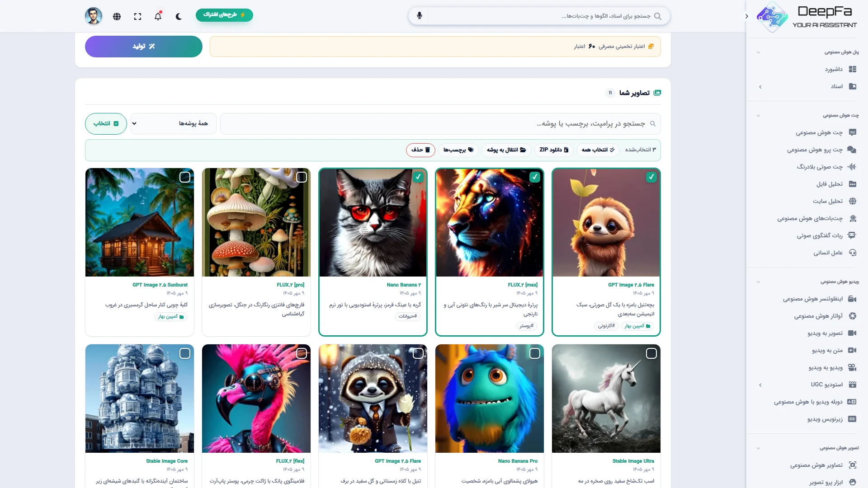Open عامل انسانی sidebar item
The width and height of the screenshot is (868, 488).
[x=835, y=253]
